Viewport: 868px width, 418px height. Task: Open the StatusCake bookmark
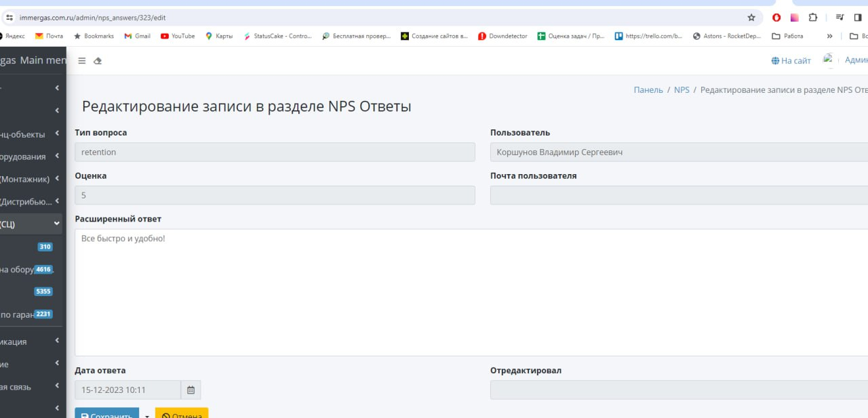[278, 37]
